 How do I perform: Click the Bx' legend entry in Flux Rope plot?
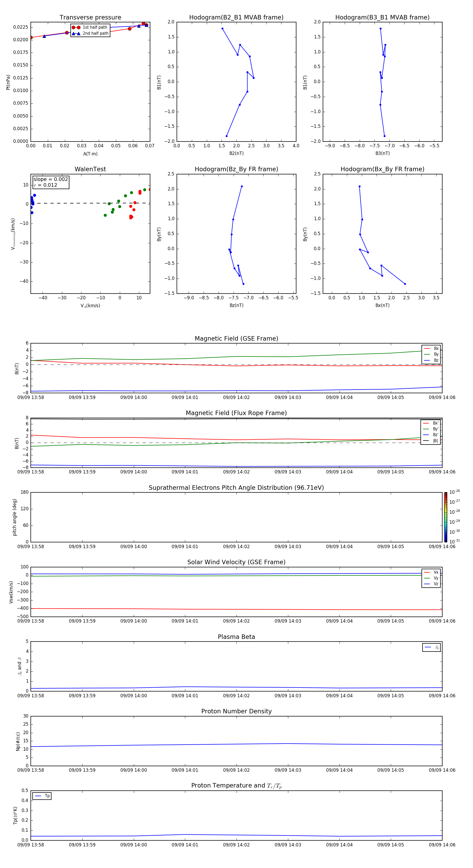(x=431, y=423)
